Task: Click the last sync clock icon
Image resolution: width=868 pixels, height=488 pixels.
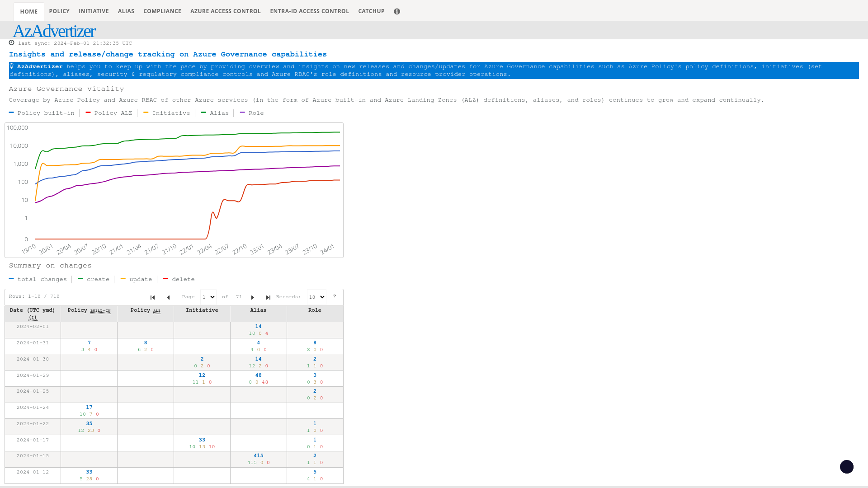Action: [x=12, y=43]
